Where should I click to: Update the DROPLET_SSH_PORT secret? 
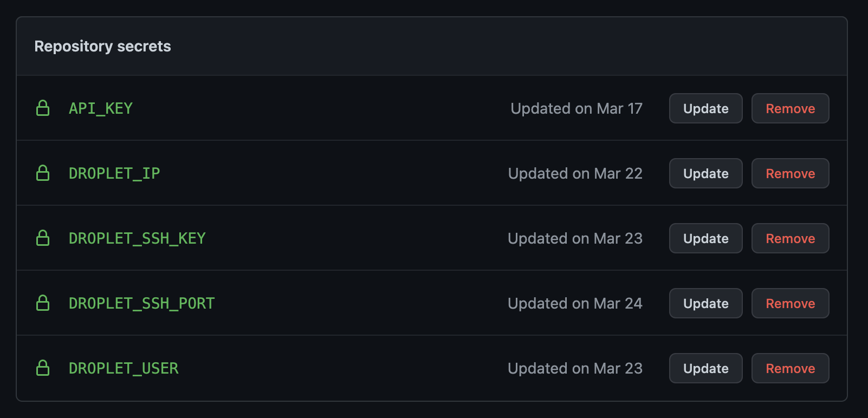pyautogui.click(x=705, y=303)
